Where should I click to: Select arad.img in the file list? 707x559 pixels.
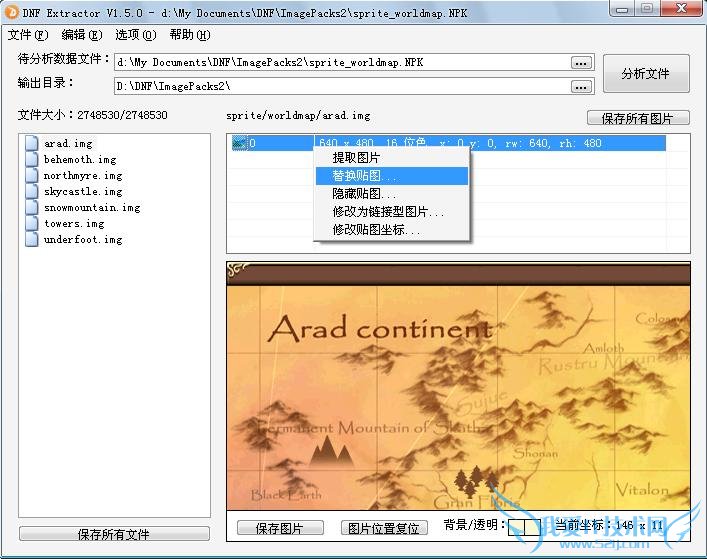(x=68, y=143)
